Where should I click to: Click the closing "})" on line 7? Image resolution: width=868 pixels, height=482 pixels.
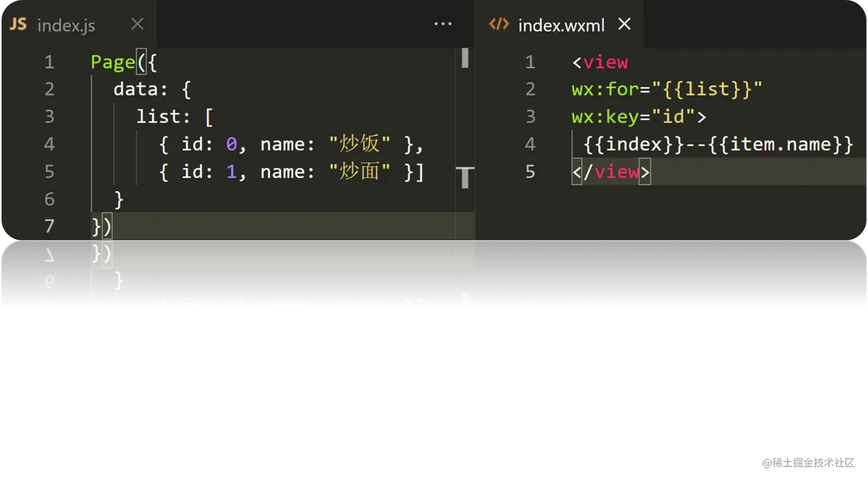[x=102, y=227]
